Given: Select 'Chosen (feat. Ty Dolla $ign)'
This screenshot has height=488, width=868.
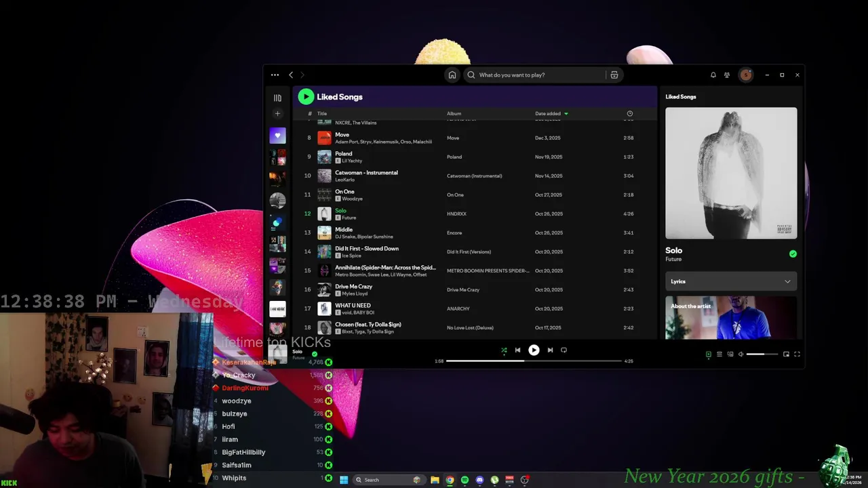Looking at the screenshot, I should coord(368,324).
